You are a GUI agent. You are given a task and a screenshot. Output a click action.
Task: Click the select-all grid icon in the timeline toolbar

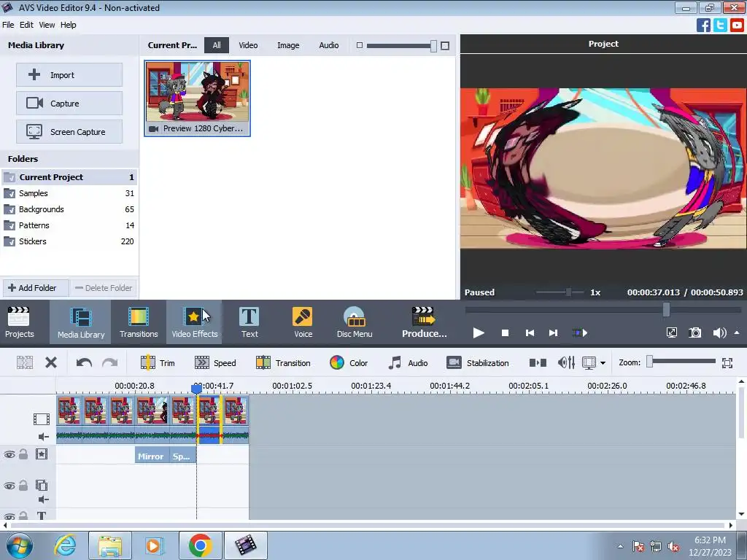coord(25,363)
